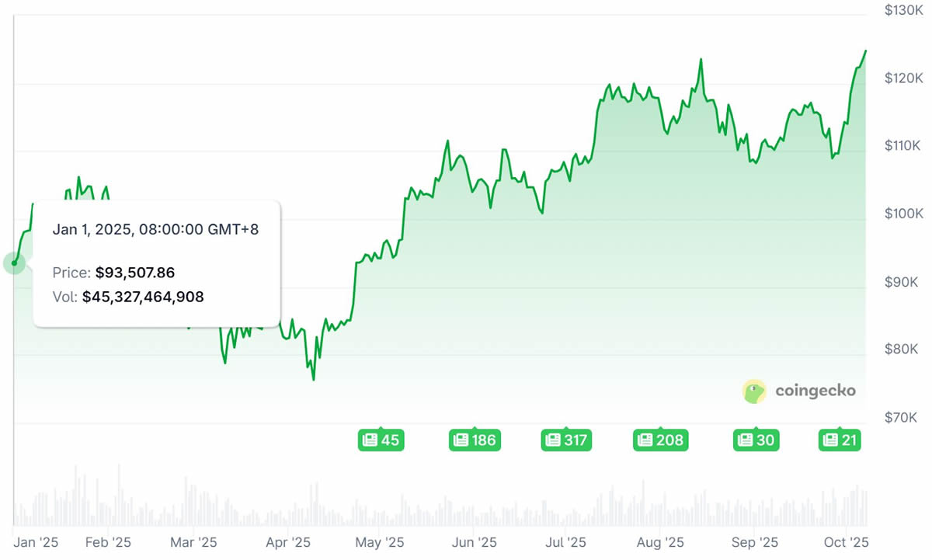Click the $130K y-axis label
932x560 pixels.
903,11
